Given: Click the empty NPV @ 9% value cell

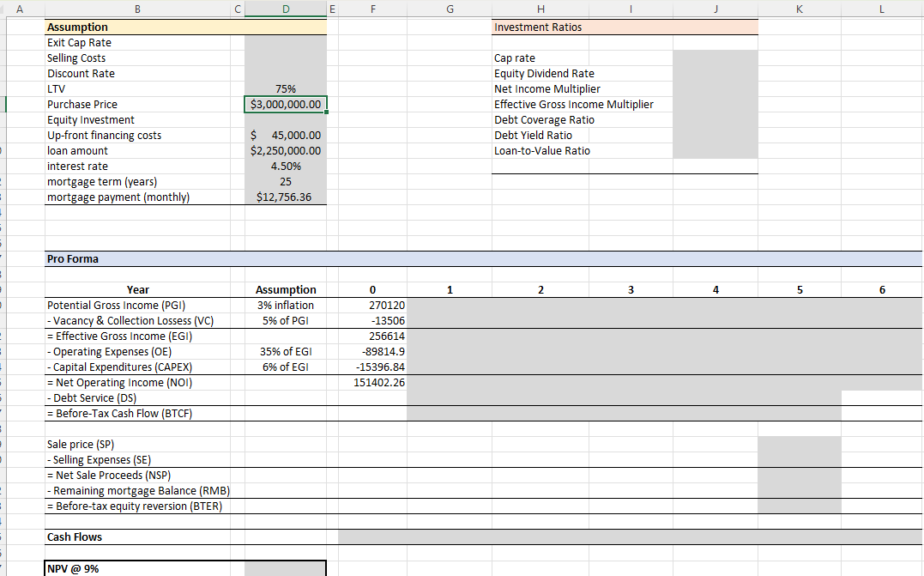Looking at the screenshot, I should tap(285, 569).
